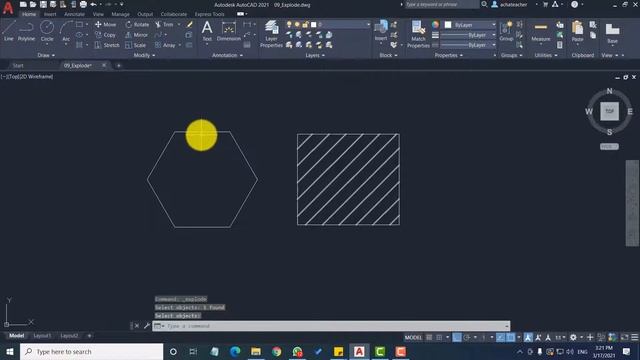Screen dimensions: 640x360
Task: Switch to the Output ribbon tab
Action: pos(145,14)
